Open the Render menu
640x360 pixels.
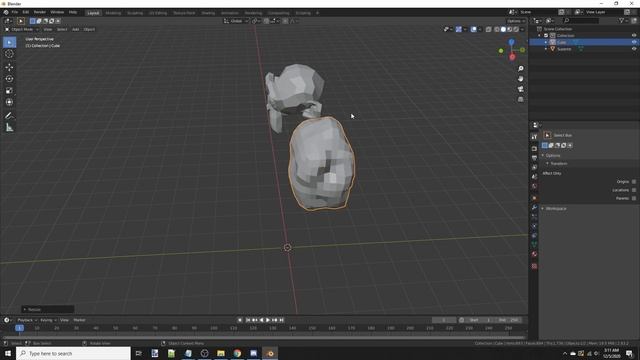(40, 12)
